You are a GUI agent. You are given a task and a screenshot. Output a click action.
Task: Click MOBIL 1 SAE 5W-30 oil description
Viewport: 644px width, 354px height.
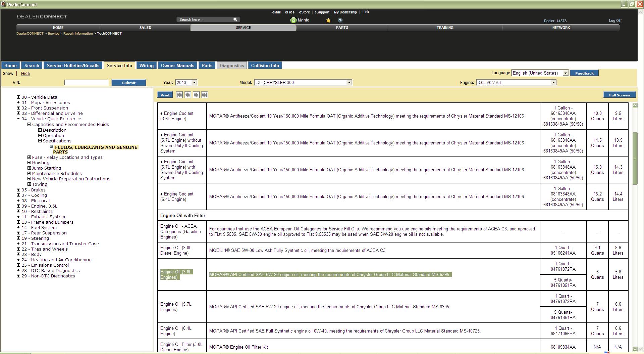click(x=297, y=250)
